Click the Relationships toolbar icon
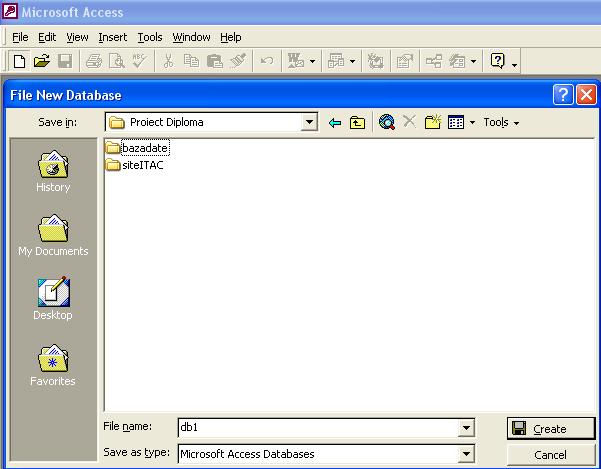This screenshot has width=601, height=469. [434, 61]
